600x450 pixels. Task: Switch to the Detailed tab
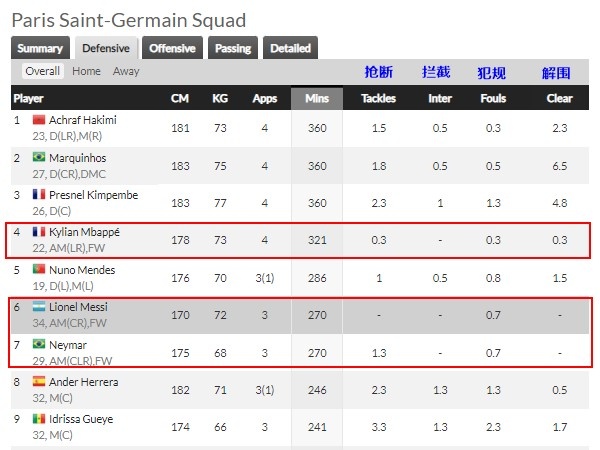pyautogui.click(x=290, y=48)
